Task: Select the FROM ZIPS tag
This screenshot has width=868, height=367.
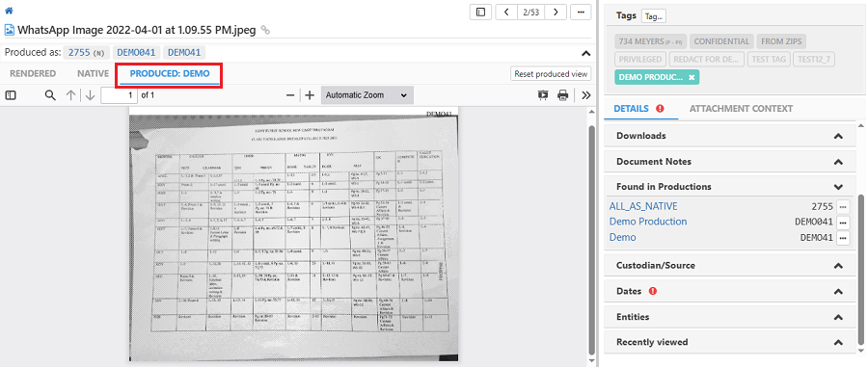Action: coord(781,41)
